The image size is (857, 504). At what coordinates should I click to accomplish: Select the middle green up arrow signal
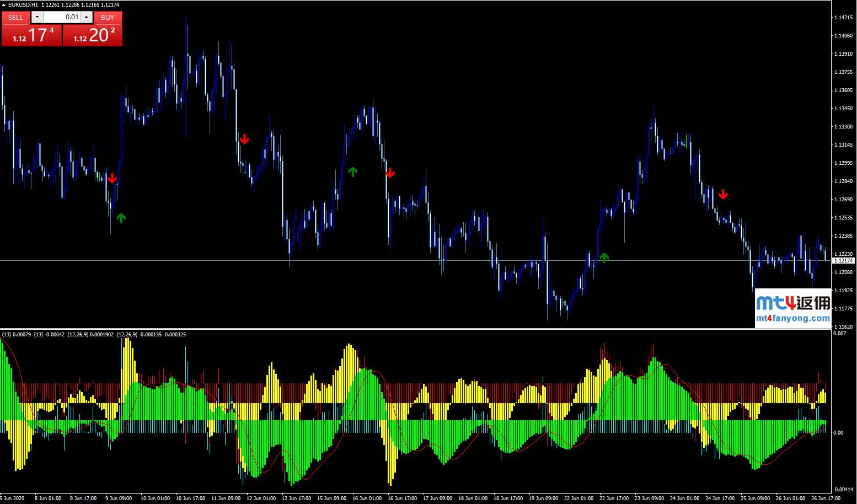pos(353,171)
